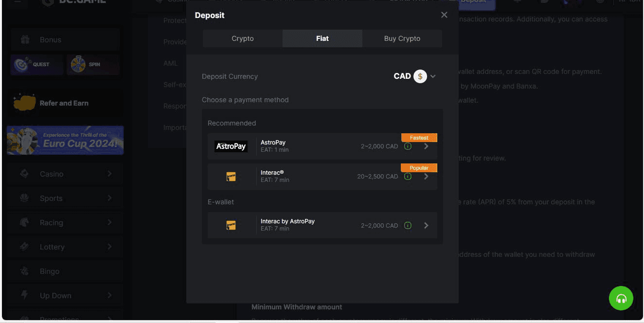Click the Interac by AstroPay logo
This screenshot has width=644, height=323.
[231, 225]
